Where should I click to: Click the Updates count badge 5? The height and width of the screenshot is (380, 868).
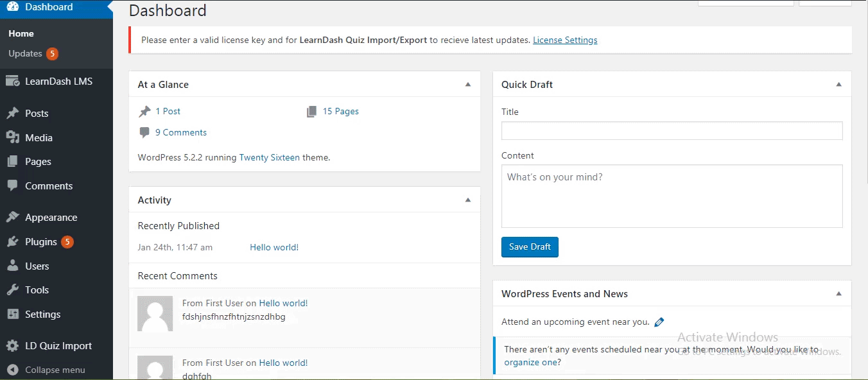(52, 54)
